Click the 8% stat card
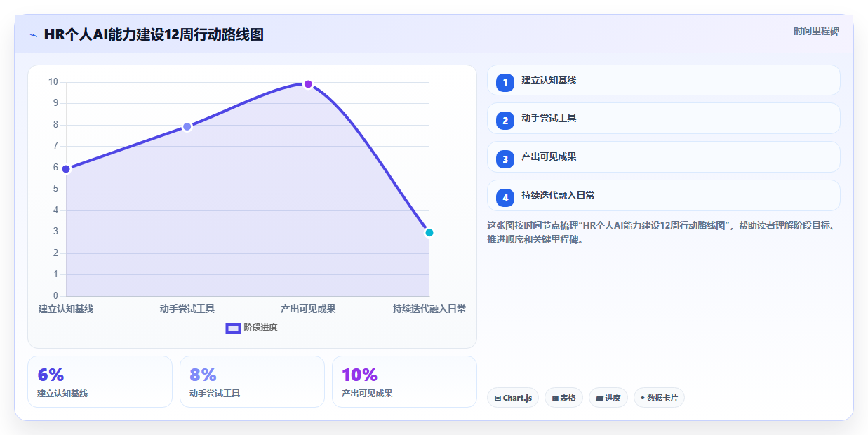 click(x=252, y=382)
